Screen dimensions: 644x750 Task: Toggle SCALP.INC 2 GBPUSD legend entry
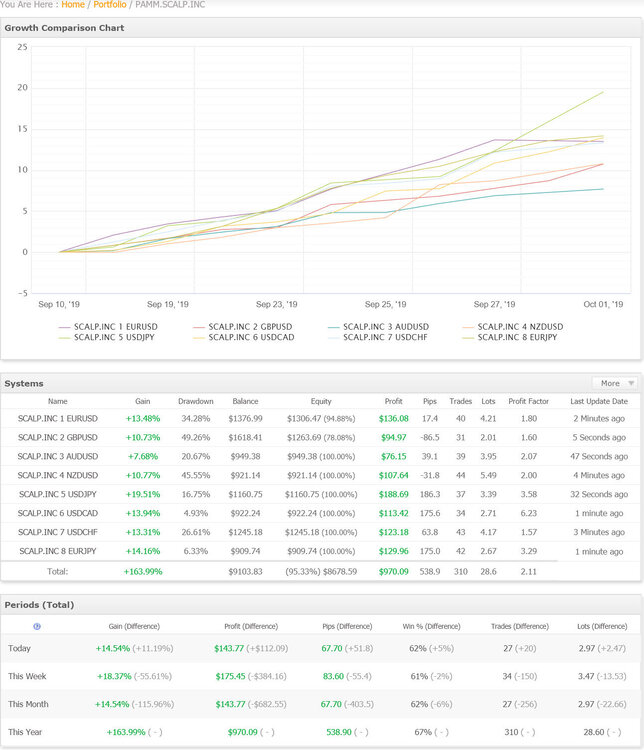(x=243, y=327)
